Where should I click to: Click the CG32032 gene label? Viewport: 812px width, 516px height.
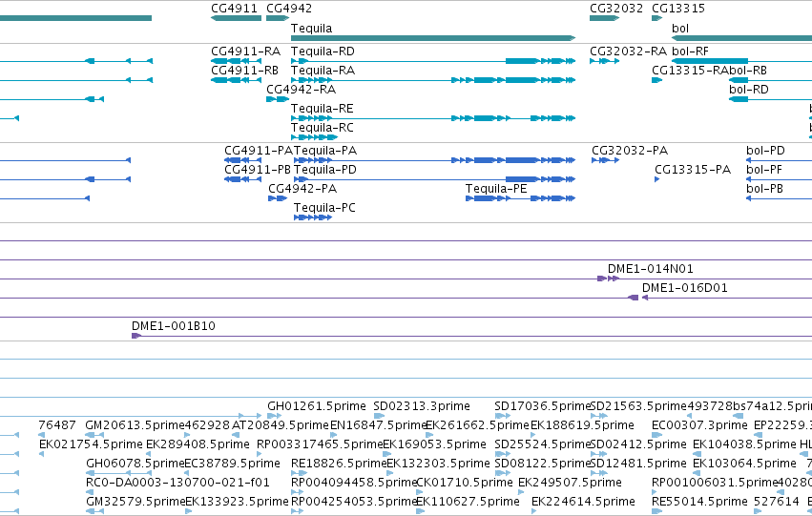616,9
